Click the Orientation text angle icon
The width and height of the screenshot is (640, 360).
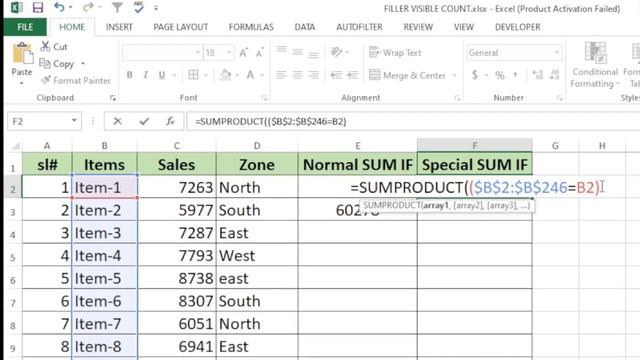337,52
